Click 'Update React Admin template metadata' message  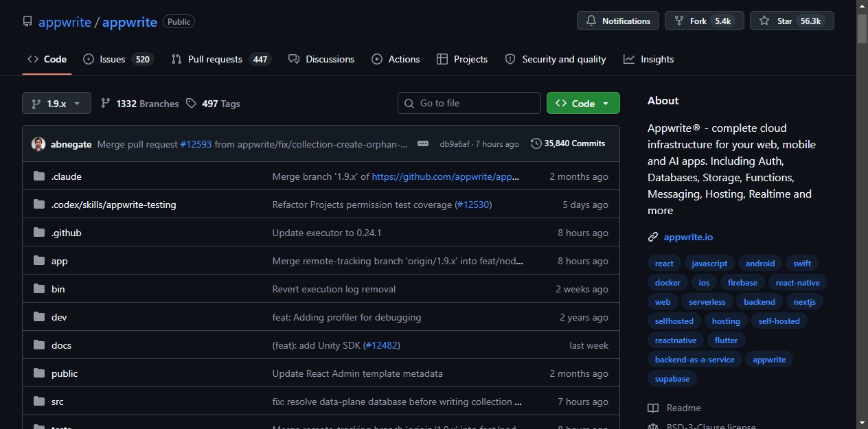pyautogui.click(x=358, y=373)
